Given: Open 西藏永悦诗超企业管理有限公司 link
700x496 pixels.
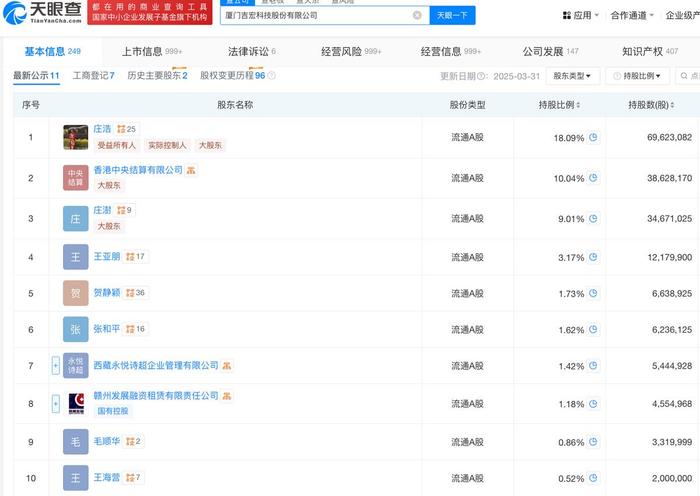Looking at the screenshot, I should 156,365.
